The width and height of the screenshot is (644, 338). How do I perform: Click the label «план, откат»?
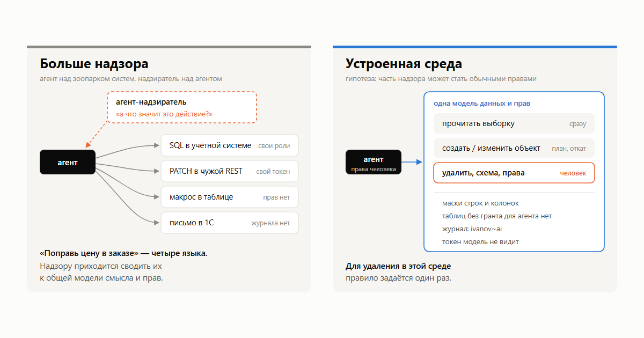point(569,149)
